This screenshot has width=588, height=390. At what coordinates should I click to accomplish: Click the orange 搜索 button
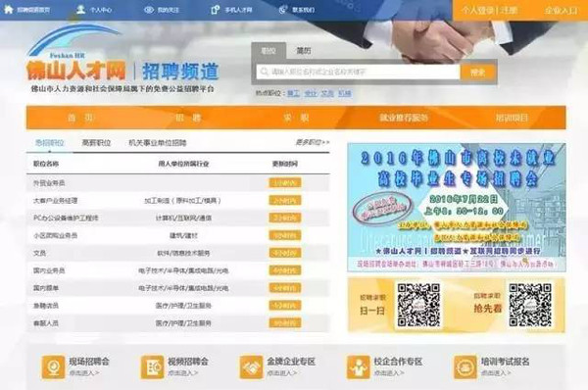click(478, 72)
